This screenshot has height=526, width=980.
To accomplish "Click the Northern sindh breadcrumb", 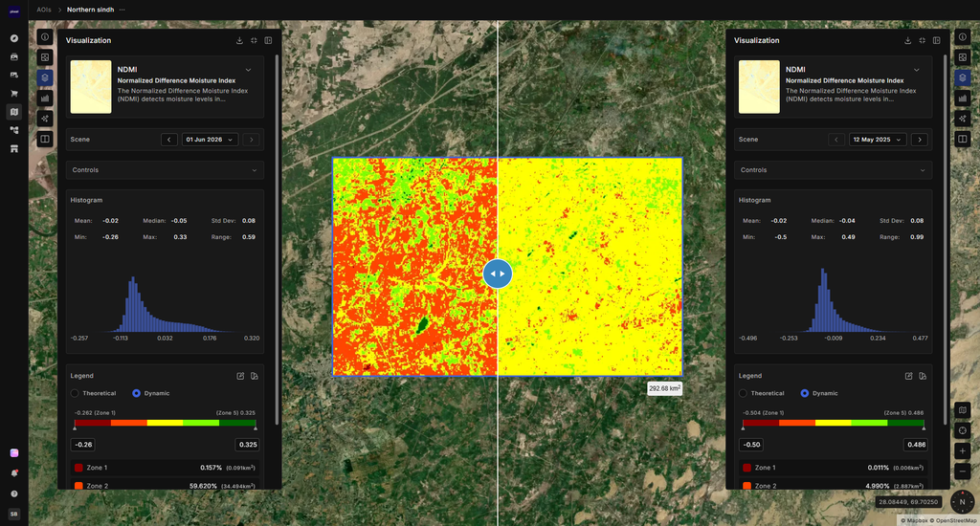I will [91, 10].
